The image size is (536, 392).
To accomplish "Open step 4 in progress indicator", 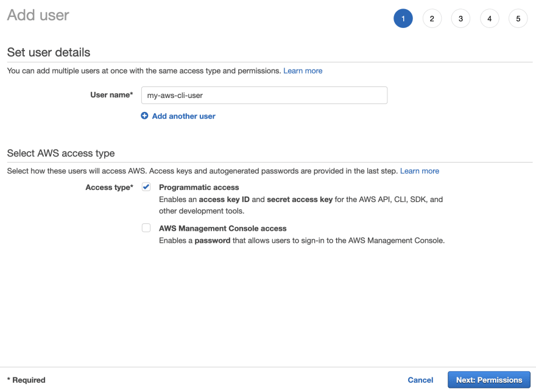I will point(490,18).
